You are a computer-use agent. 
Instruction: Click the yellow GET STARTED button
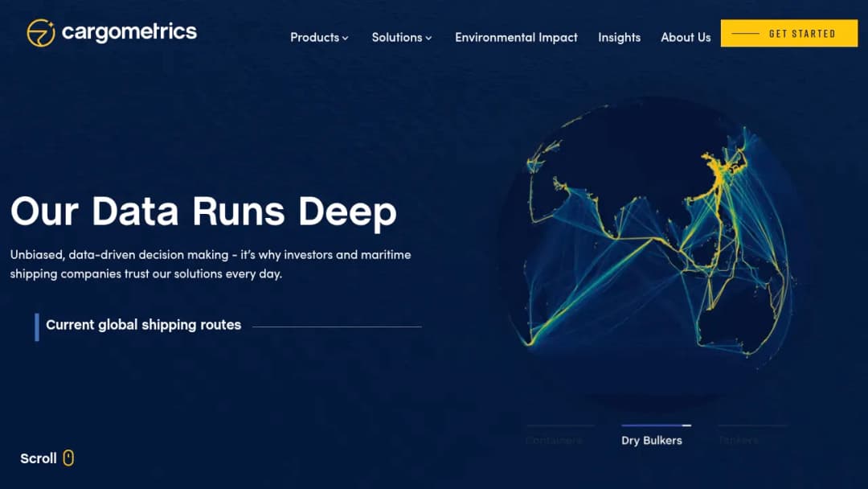pyautogui.click(x=789, y=33)
